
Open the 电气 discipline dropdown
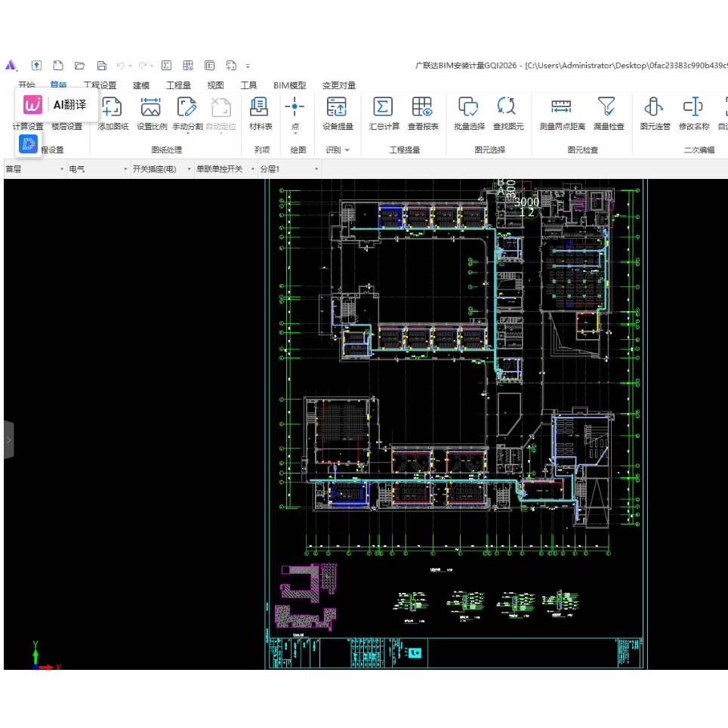98,169
